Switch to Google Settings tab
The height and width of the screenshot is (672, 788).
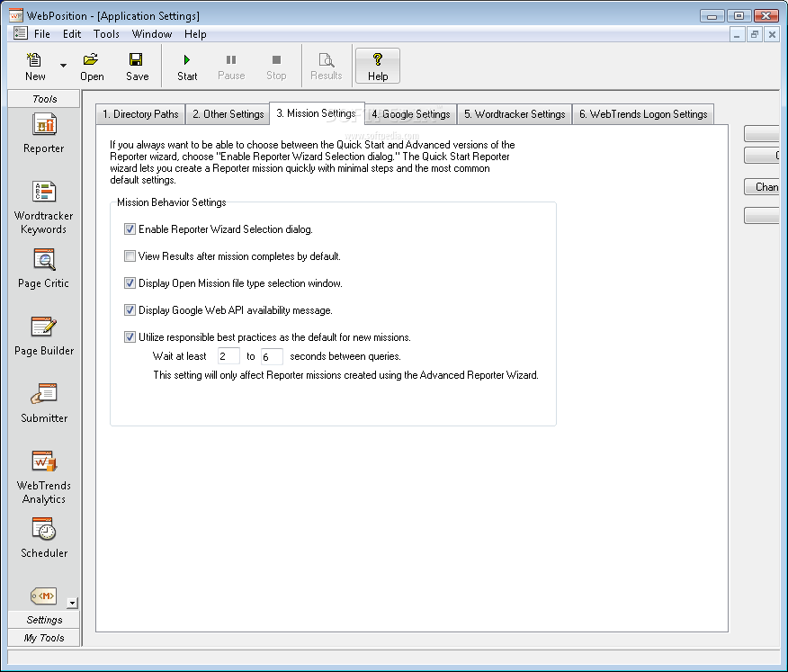click(411, 114)
